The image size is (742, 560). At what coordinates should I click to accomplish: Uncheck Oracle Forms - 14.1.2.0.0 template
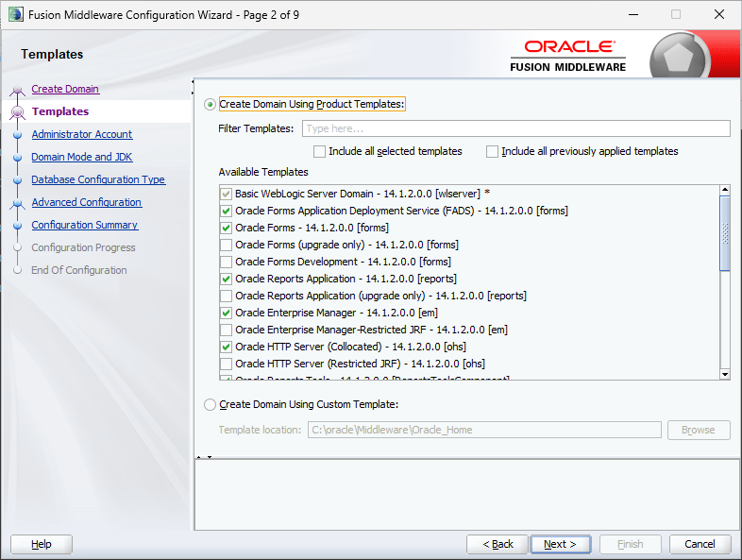tap(227, 228)
